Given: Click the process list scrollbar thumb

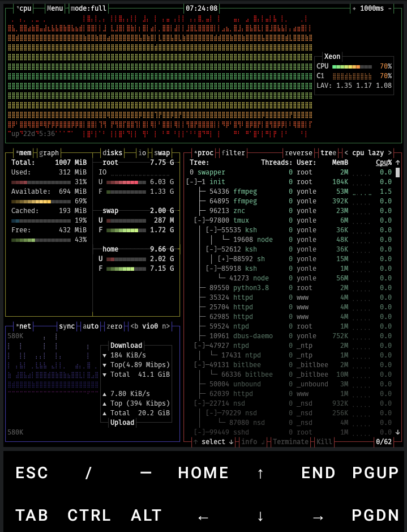Looking at the screenshot, I should pos(397,173).
